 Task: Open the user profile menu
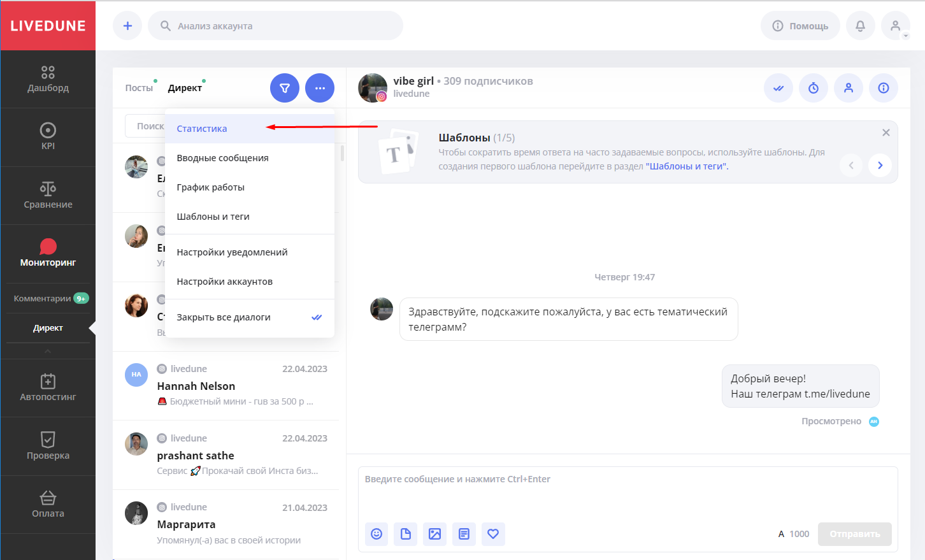[895, 25]
